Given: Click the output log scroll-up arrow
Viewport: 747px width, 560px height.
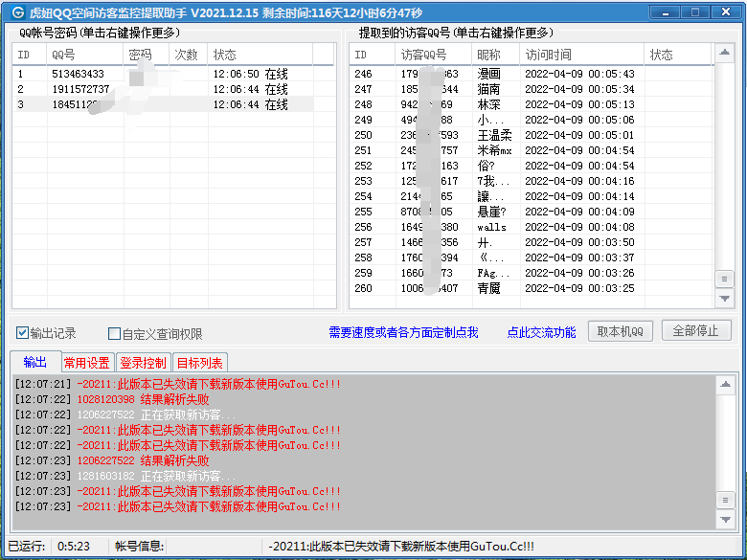Looking at the screenshot, I should (x=726, y=384).
